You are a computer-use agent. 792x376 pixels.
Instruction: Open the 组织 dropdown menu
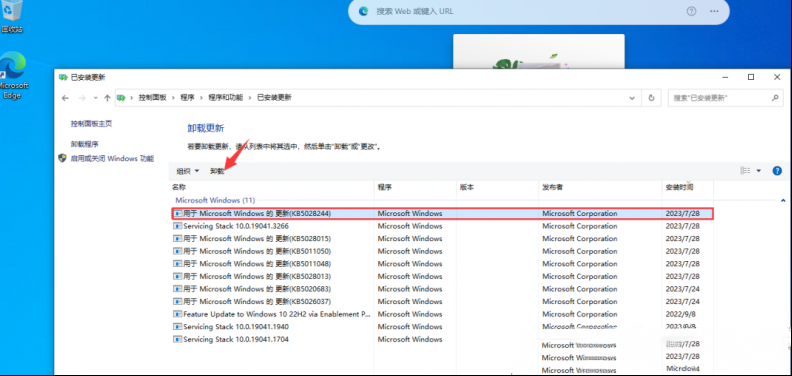(x=188, y=171)
